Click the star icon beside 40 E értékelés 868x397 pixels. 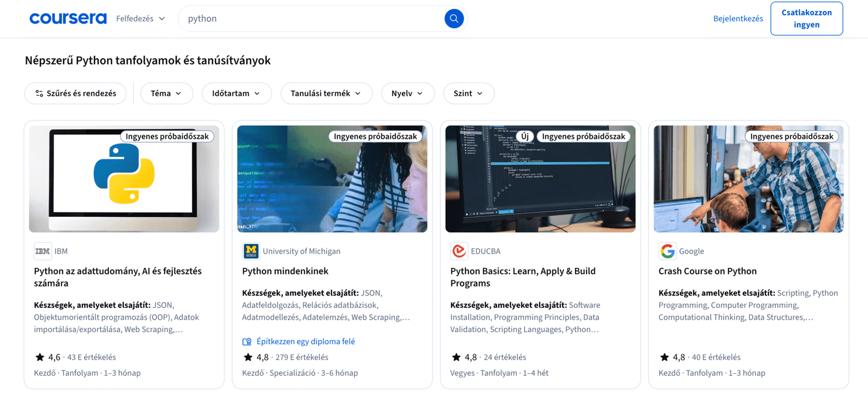(x=665, y=357)
